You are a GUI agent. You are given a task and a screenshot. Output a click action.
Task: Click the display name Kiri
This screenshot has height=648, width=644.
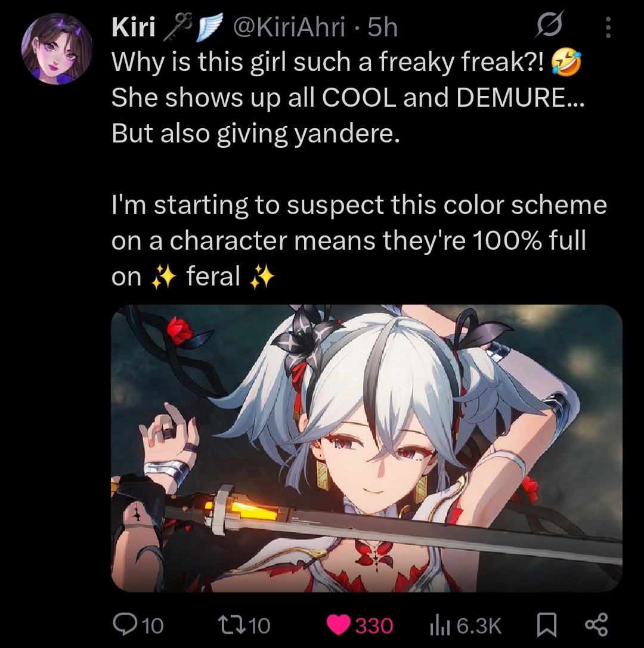point(134,27)
